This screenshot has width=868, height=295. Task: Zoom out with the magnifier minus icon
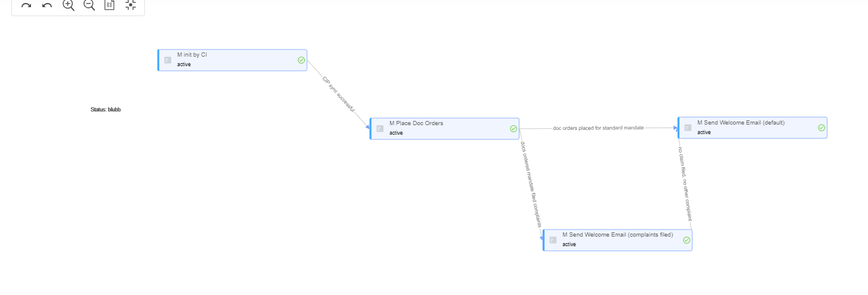(x=89, y=5)
